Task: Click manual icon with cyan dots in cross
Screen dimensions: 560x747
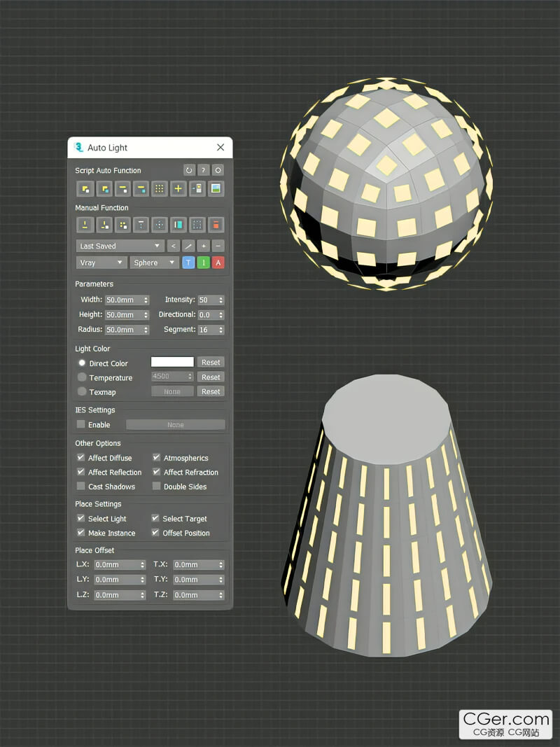Action: [x=160, y=225]
